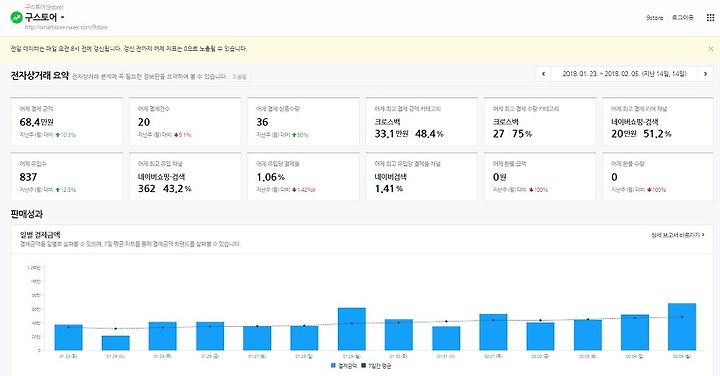Click the 02.03 bar in the chart
Screen dimensions: 720x376
[588, 335]
